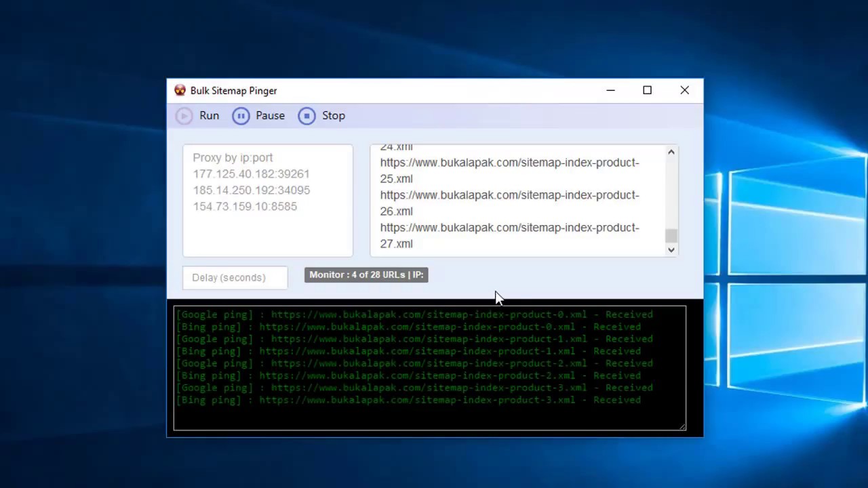Click Google ping log line for product-2.xml

tap(414, 363)
